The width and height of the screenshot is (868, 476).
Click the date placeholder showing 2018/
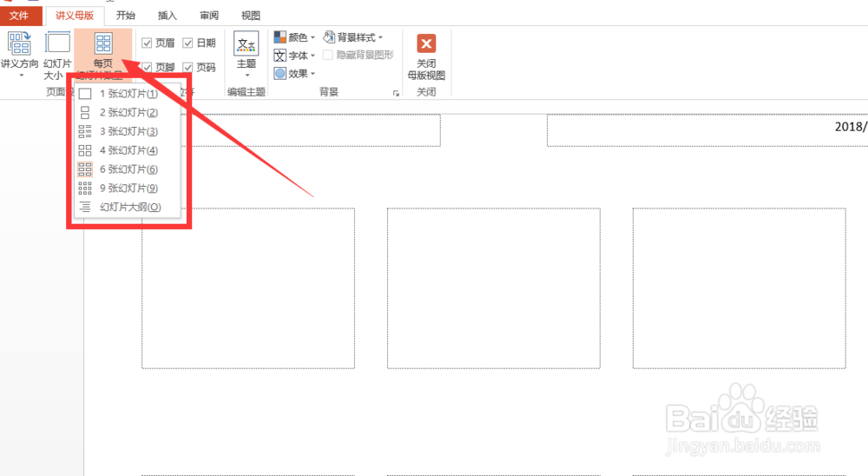[707, 130]
